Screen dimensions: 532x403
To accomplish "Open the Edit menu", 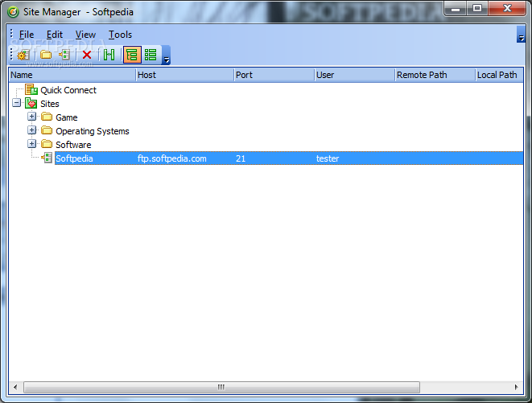I will pyautogui.click(x=55, y=35).
